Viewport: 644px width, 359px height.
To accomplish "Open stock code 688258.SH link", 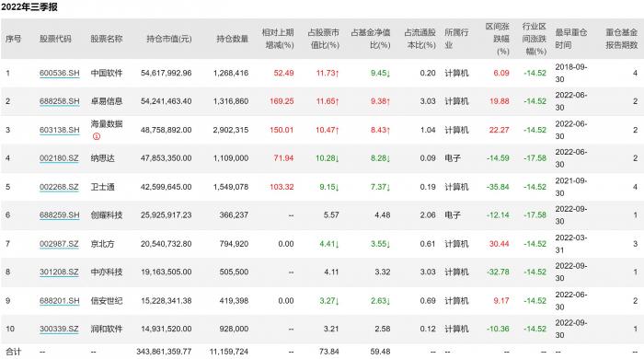I will click(59, 101).
